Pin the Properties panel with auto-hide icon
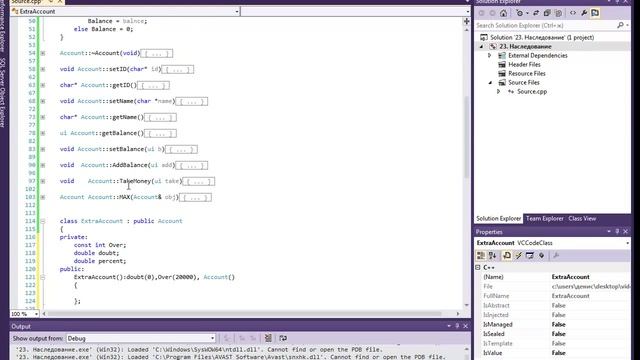Image resolution: width=640 pixels, height=360 pixels. [x=617, y=231]
